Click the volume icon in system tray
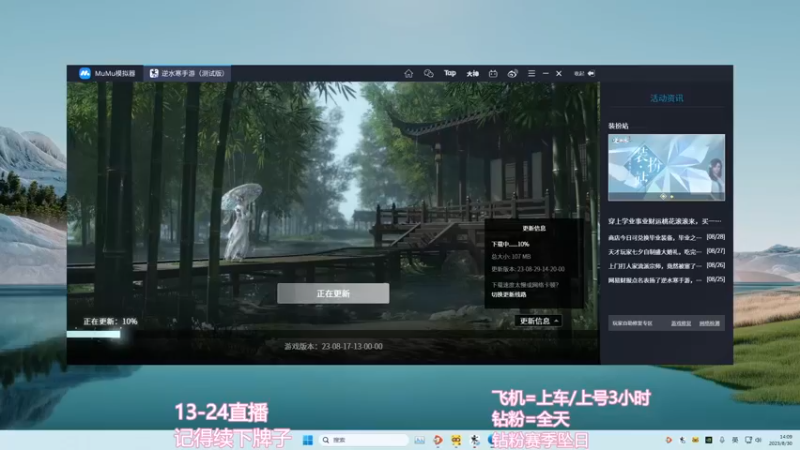800x450 pixels. 759,440
